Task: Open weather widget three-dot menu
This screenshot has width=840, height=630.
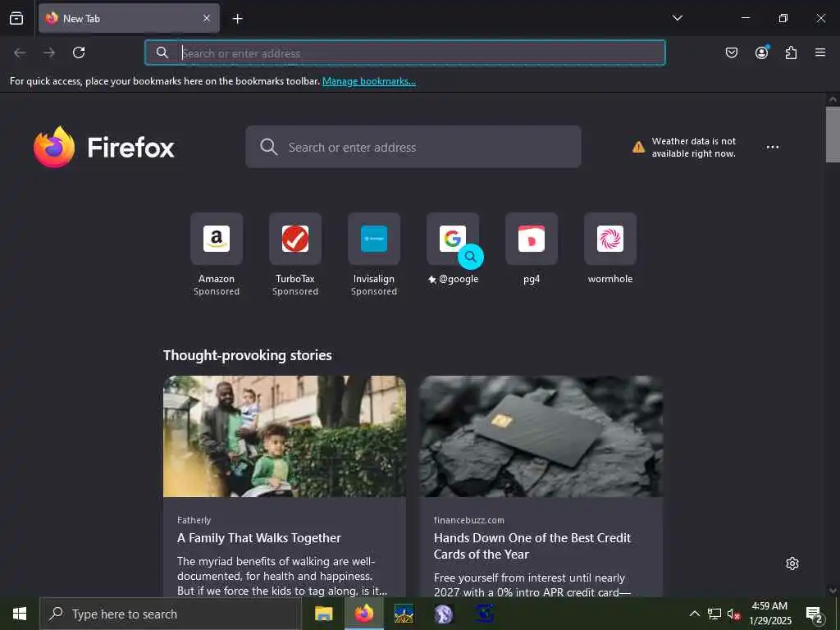Action: tap(772, 147)
